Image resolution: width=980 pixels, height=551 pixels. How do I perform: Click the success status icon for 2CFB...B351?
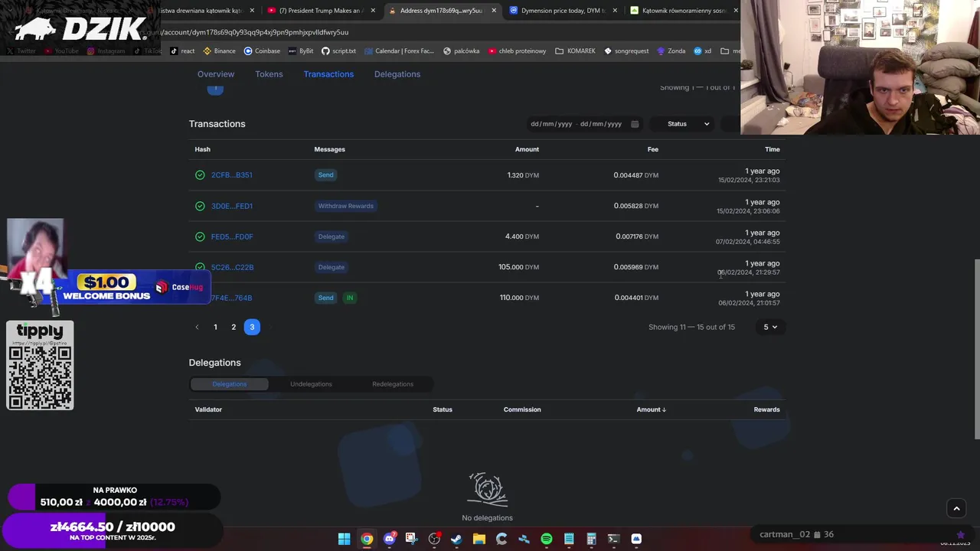pyautogui.click(x=200, y=175)
